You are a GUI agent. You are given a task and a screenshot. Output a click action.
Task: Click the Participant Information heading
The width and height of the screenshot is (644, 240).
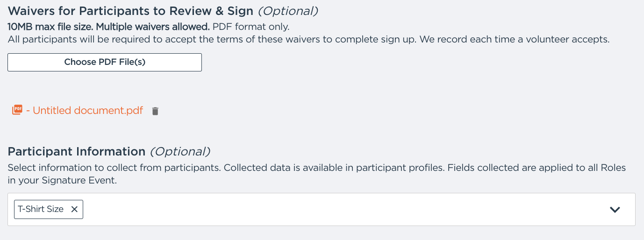[x=77, y=151]
